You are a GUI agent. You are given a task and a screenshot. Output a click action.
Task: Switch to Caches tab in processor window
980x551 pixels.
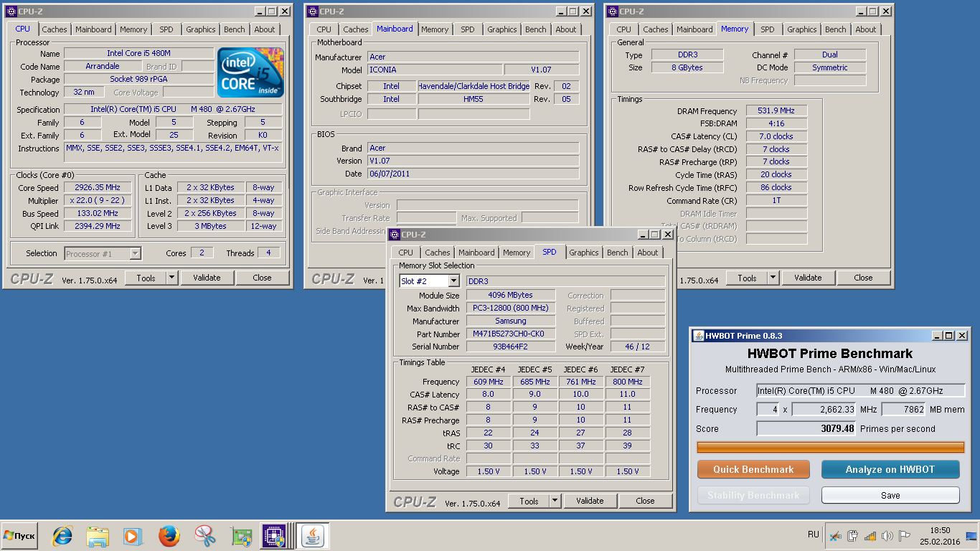click(55, 29)
